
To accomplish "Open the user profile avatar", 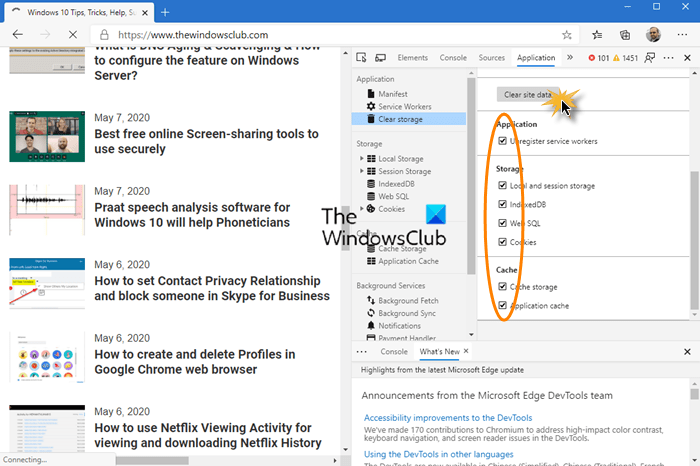I will 653,35.
